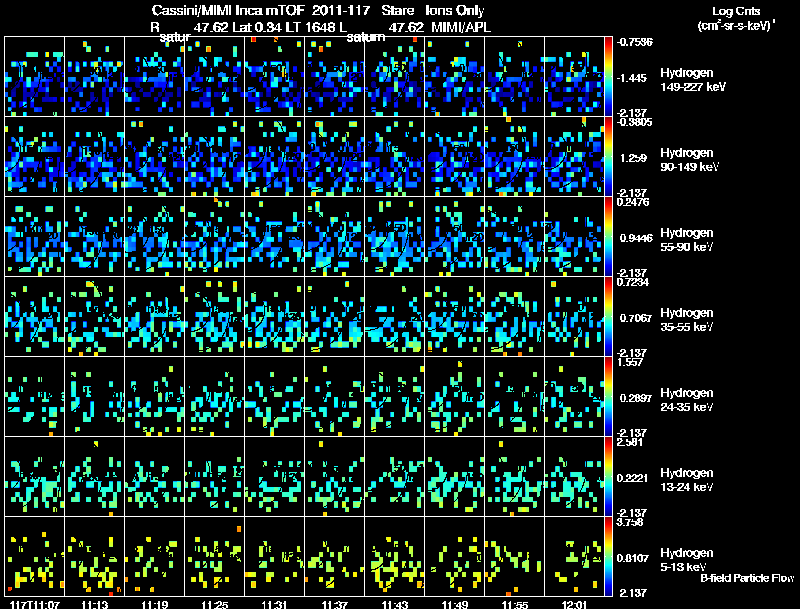The height and width of the screenshot is (609, 800).
Task: Click the 'MIMI/APL' header text
Action: 461,27
